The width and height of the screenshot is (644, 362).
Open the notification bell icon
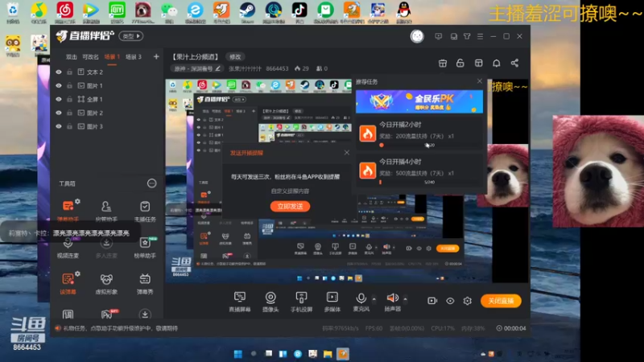click(496, 63)
